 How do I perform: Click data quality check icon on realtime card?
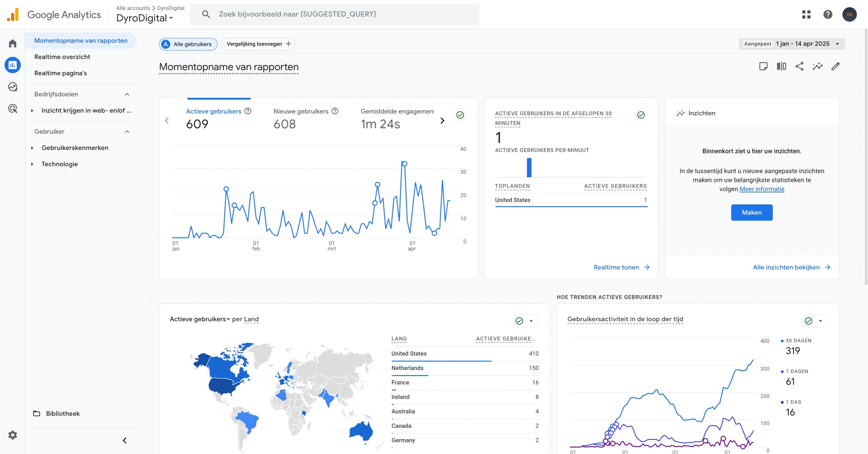click(x=640, y=115)
